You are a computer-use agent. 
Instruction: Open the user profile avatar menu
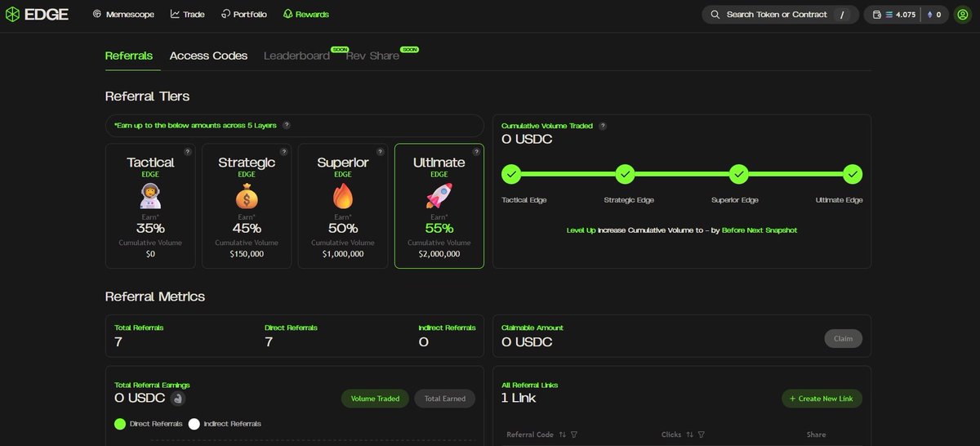tap(962, 15)
